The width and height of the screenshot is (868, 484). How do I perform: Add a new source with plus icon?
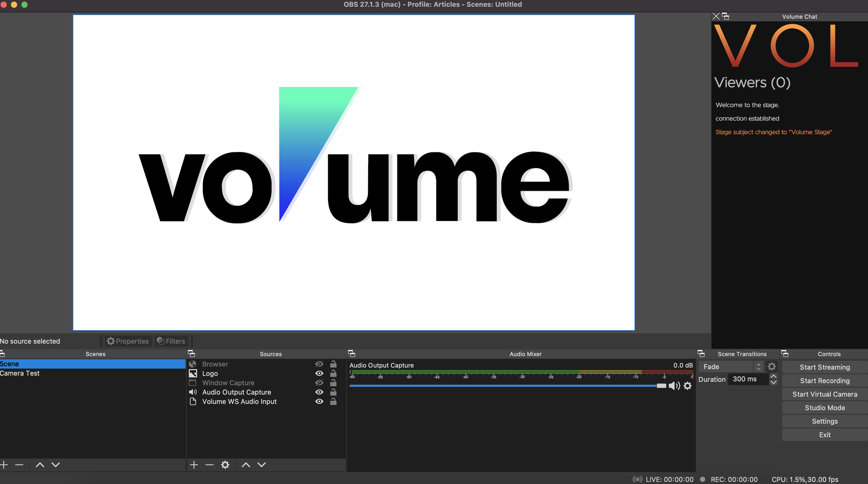click(194, 465)
